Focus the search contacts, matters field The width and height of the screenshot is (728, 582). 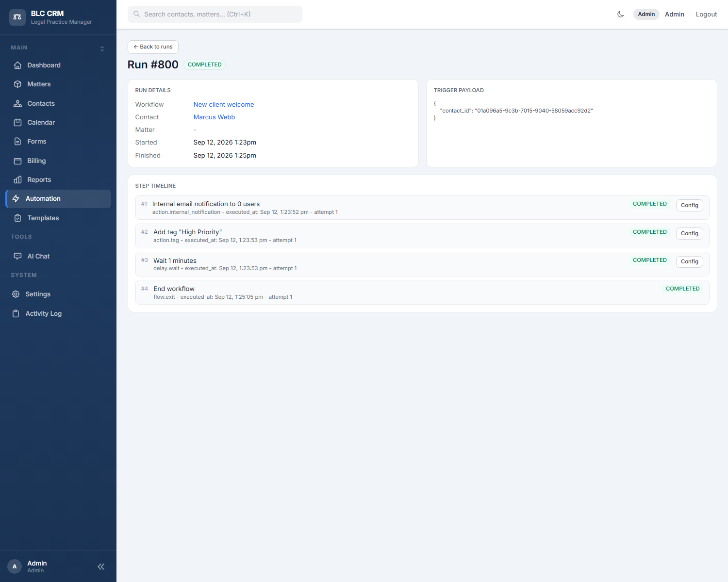(215, 14)
